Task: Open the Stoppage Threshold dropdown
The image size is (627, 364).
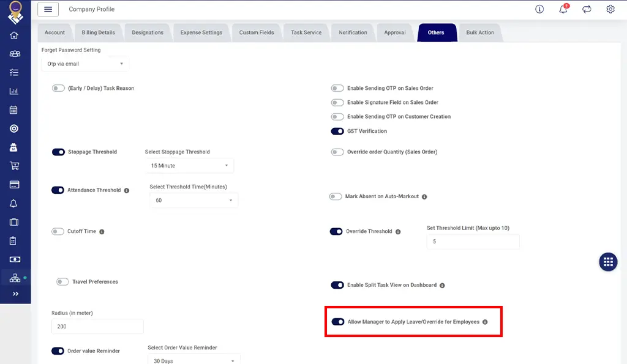Action: coord(189,165)
